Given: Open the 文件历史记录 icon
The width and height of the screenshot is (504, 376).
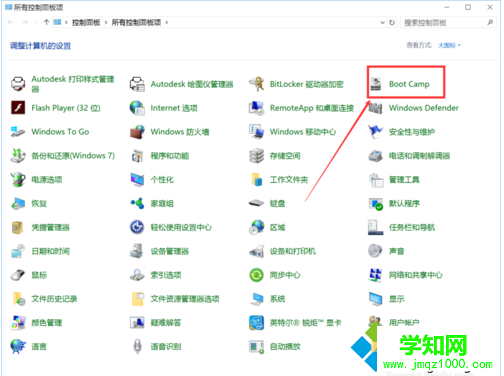Looking at the screenshot, I should 18,299.
